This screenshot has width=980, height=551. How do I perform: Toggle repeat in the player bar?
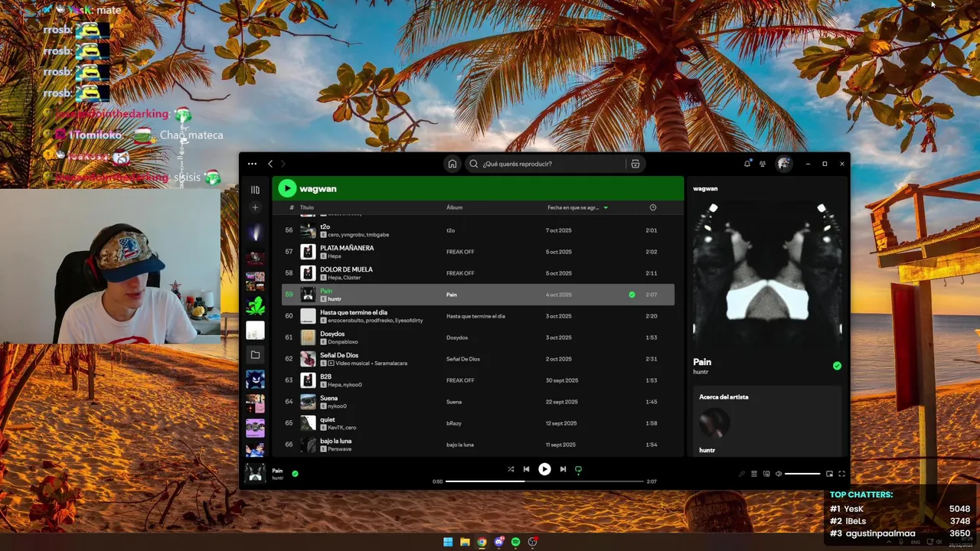pyautogui.click(x=578, y=469)
